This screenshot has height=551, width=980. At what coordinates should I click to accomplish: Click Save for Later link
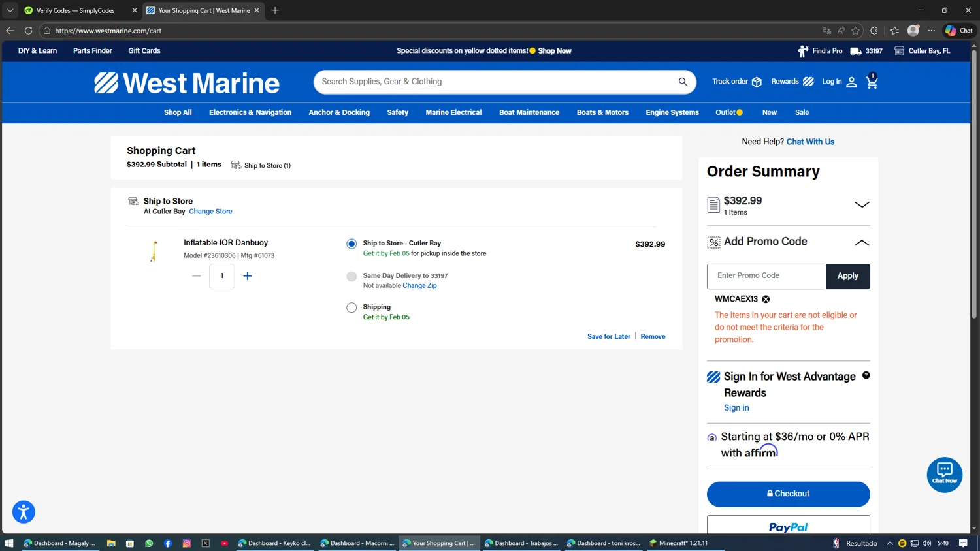click(x=609, y=337)
